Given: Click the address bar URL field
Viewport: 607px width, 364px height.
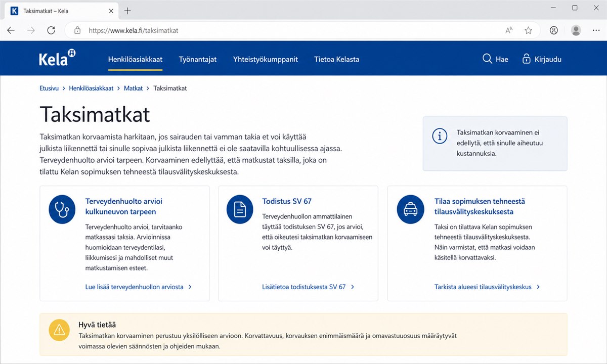Looking at the screenshot, I should point(303,30).
